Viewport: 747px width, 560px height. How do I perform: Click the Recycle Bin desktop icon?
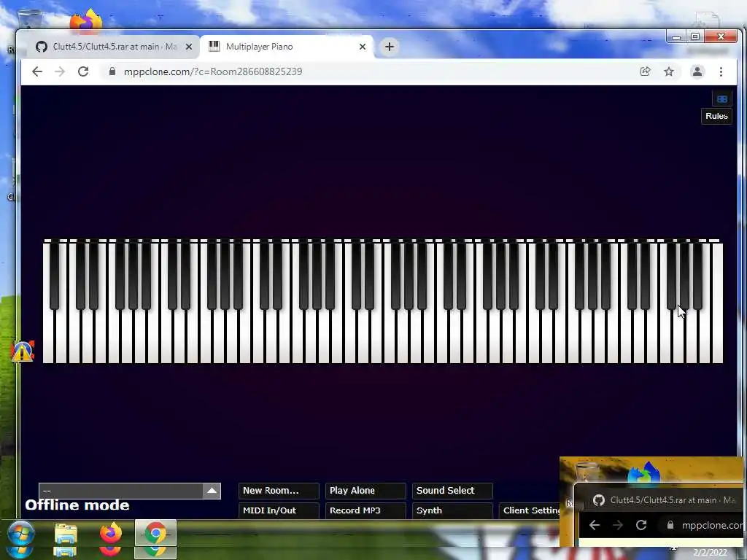tap(29, 19)
